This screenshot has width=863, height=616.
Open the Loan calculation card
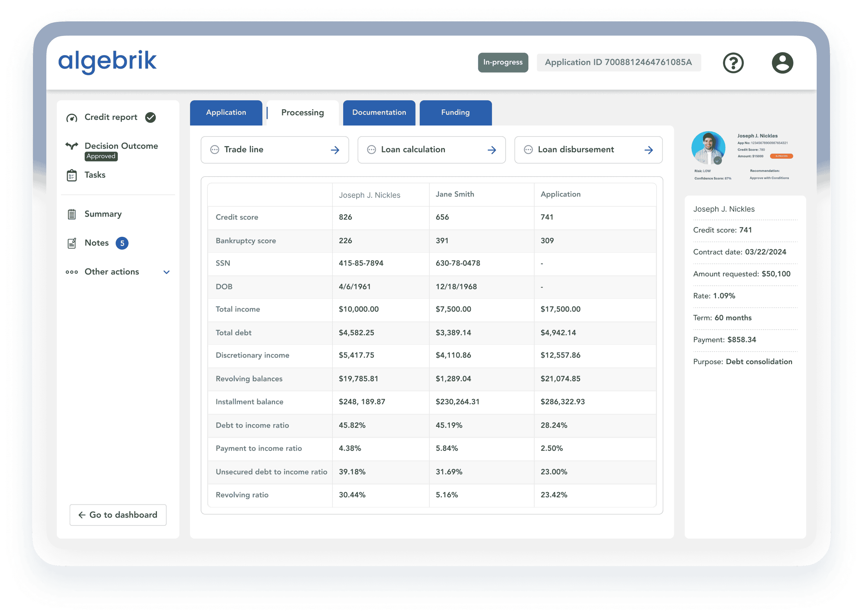[x=432, y=150]
